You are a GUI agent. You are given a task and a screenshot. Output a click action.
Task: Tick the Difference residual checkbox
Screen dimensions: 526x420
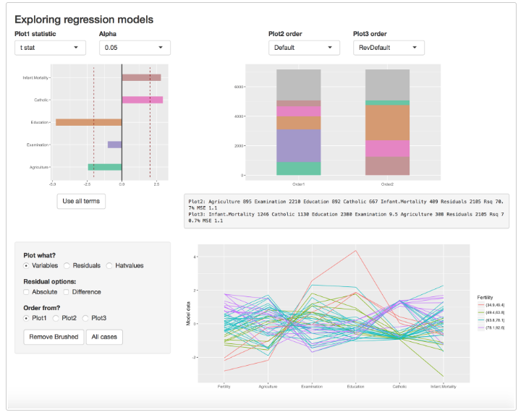click(66, 292)
